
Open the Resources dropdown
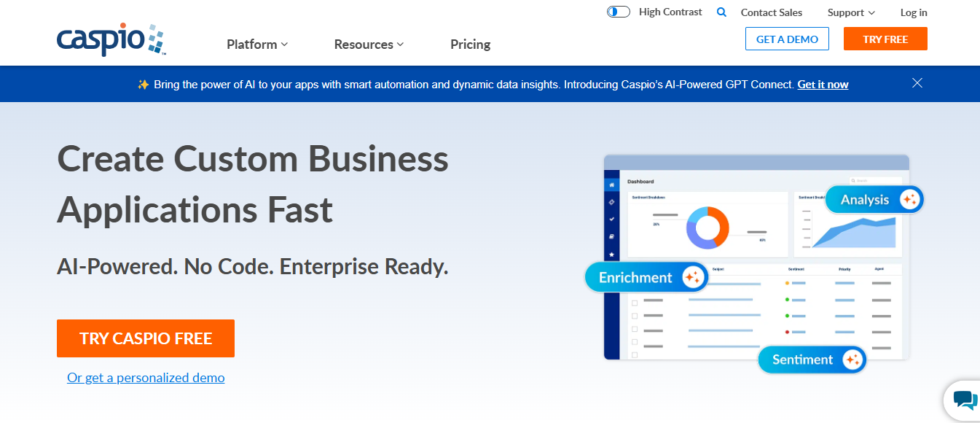pos(368,44)
